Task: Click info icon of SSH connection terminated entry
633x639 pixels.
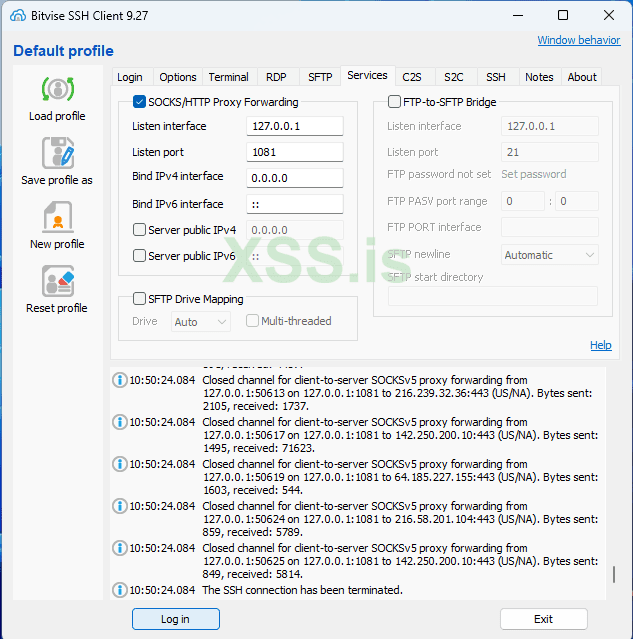Action: pyautogui.click(x=120, y=590)
